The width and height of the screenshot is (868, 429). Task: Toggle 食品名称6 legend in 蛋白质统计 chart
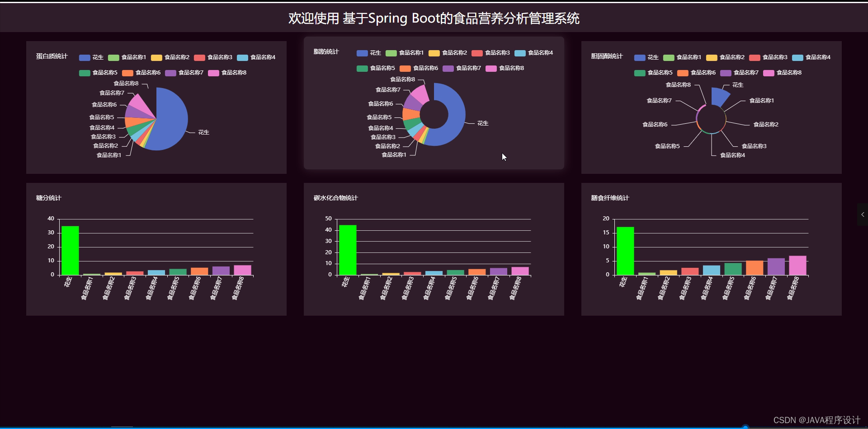coord(141,73)
